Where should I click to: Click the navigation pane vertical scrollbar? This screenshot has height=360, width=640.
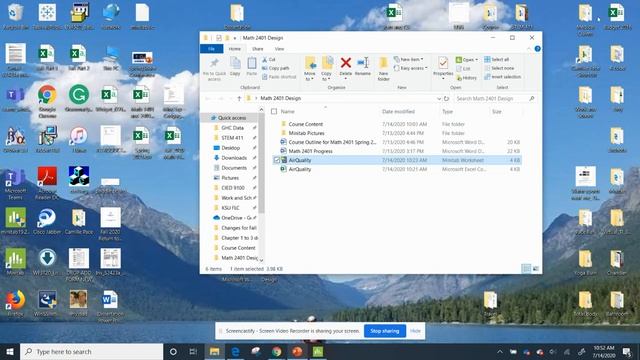click(261, 163)
